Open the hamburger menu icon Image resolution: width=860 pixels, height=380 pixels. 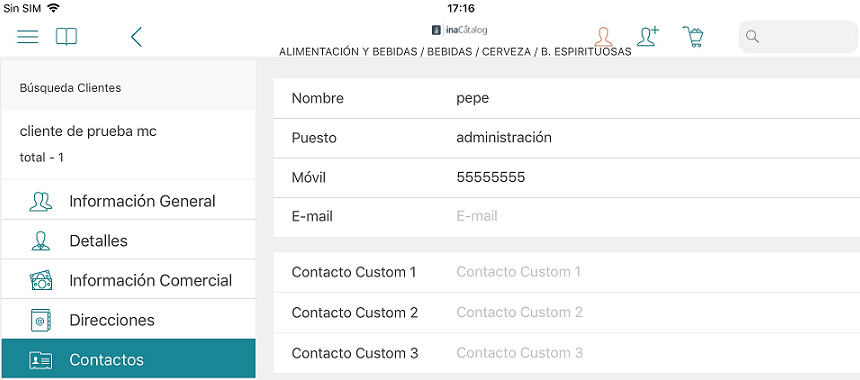[x=27, y=37]
